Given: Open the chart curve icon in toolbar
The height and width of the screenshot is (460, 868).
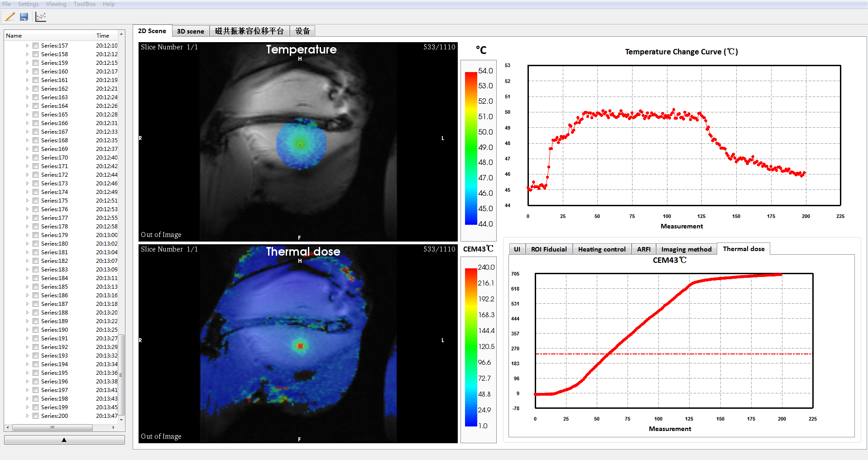Looking at the screenshot, I should (41, 17).
